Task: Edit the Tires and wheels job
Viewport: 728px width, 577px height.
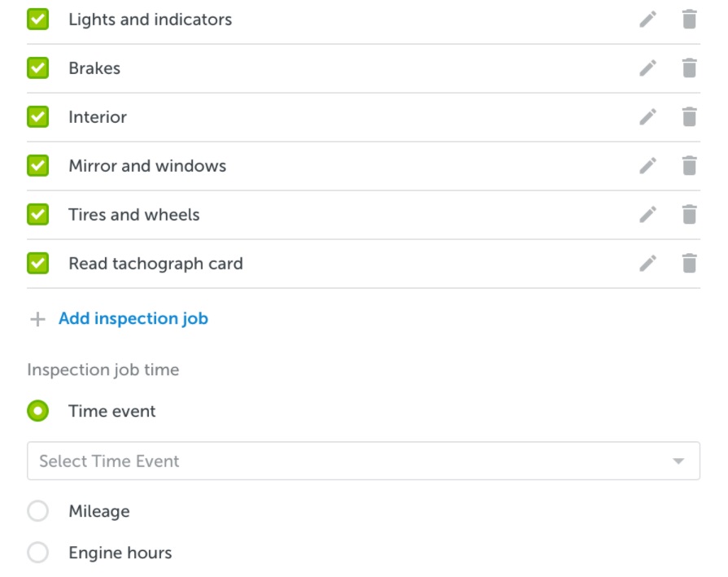Action: [647, 215]
